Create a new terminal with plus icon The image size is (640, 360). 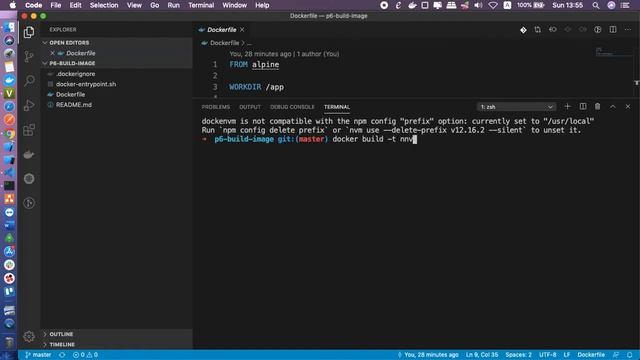tap(567, 107)
